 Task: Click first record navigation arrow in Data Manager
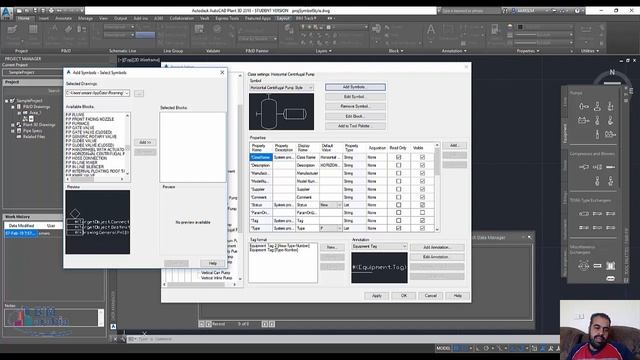(x=201, y=324)
